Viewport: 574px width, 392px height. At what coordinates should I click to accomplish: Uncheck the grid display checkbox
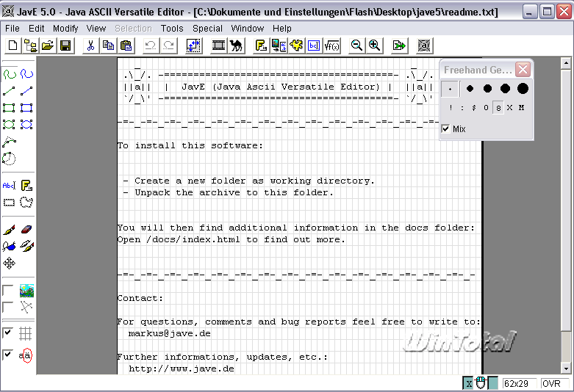(7, 333)
